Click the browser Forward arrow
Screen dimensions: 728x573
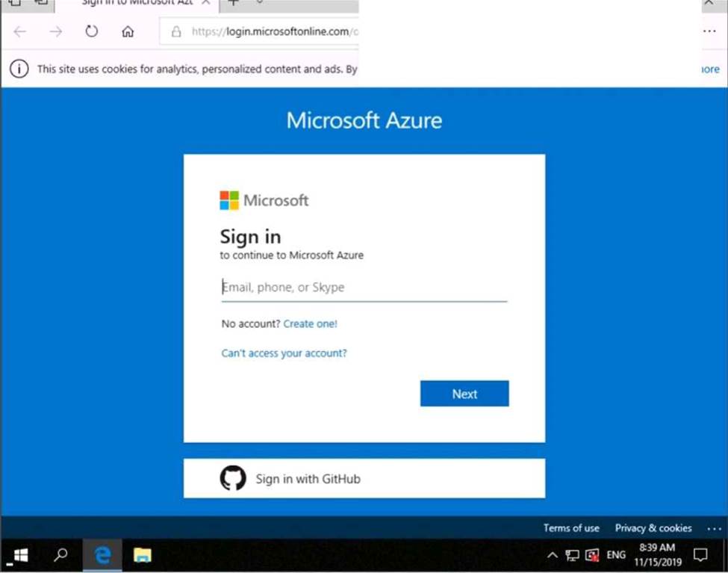56,31
